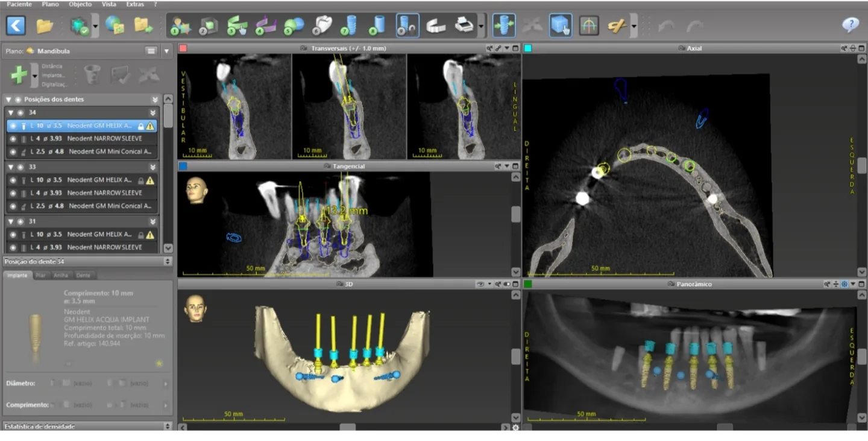Click the blue back arrow button
This screenshot has width=868, height=441.
point(16,25)
